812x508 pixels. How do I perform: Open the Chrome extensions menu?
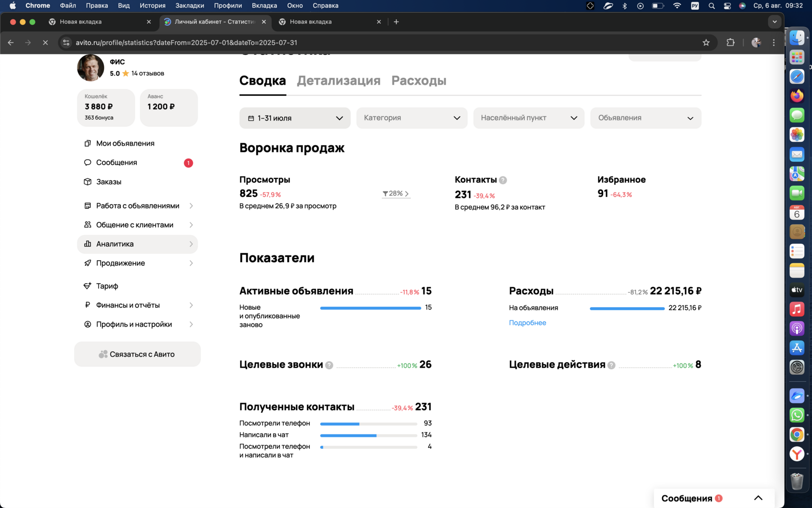tap(730, 43)
